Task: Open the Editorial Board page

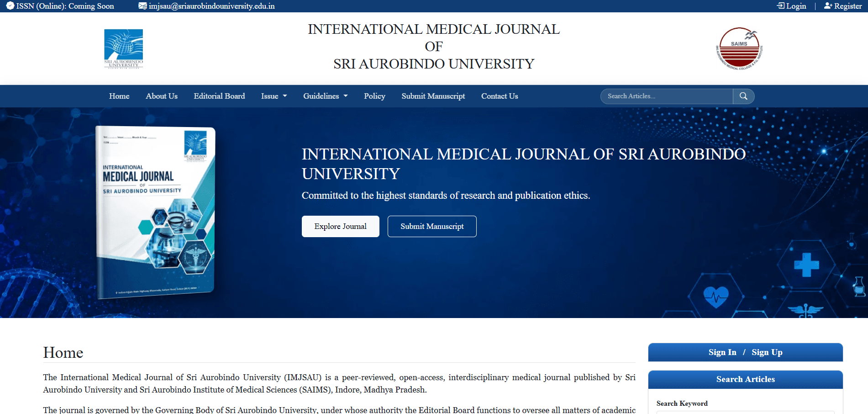Action: pyautogui.click(x=219, y=96)
